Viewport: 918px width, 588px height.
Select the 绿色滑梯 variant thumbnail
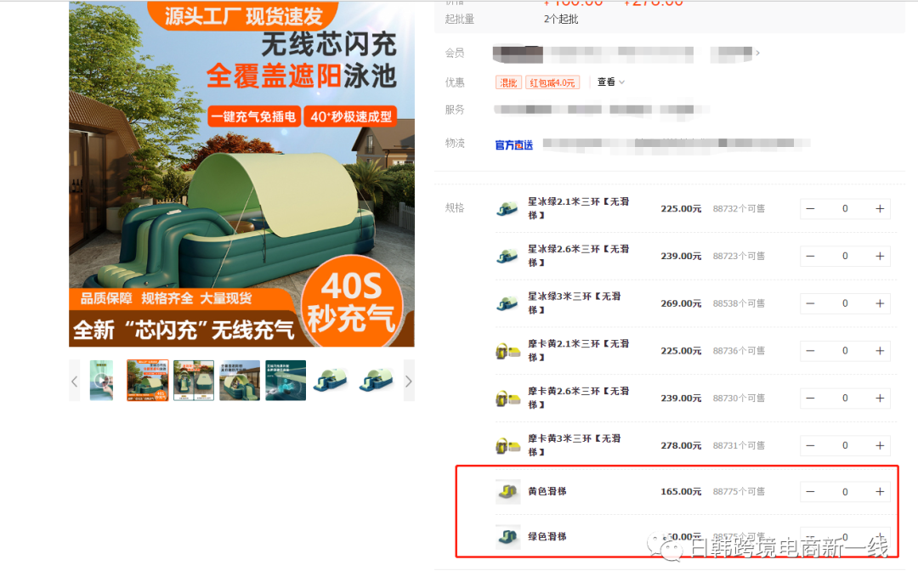pos(507,537)
